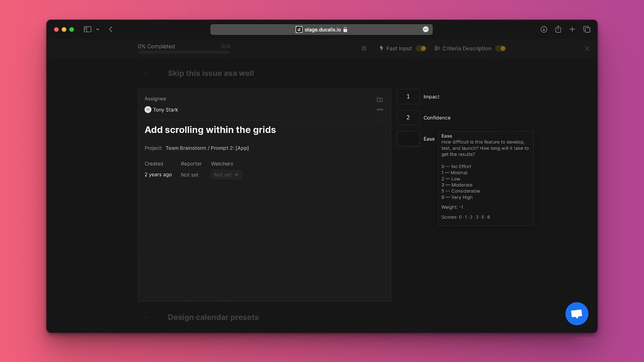
Task: Disable the Criteria Description toggle
Action: (501, 48)
